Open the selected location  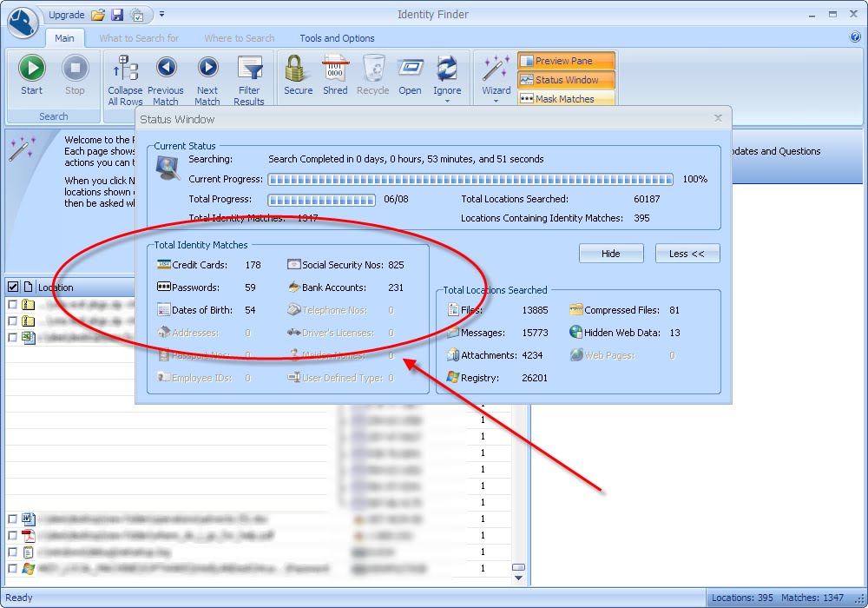tap(410, 75)
